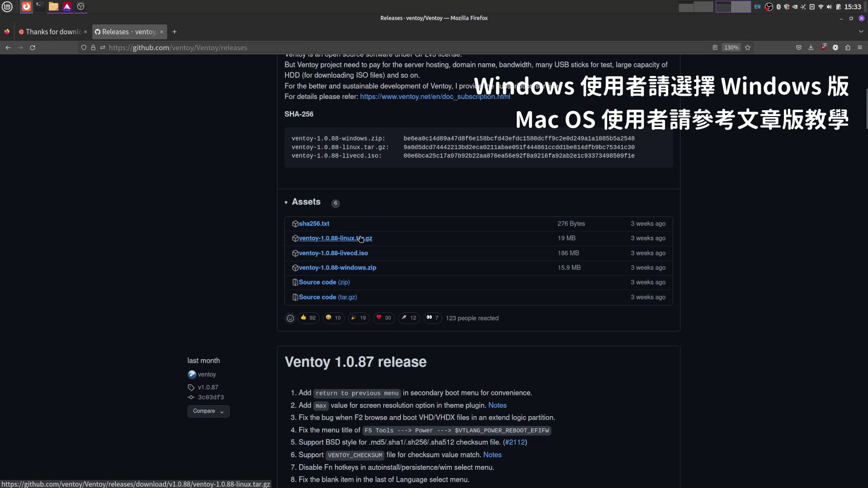The height and width of the screenshot is (488, 868).
Task: Collapse the Assets section
Action: click(286, 202)
